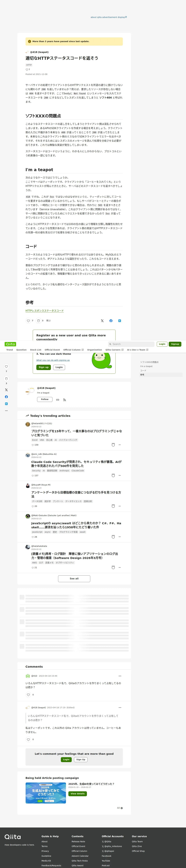Open about qiita advertisement display link

(x=109, y=17)
